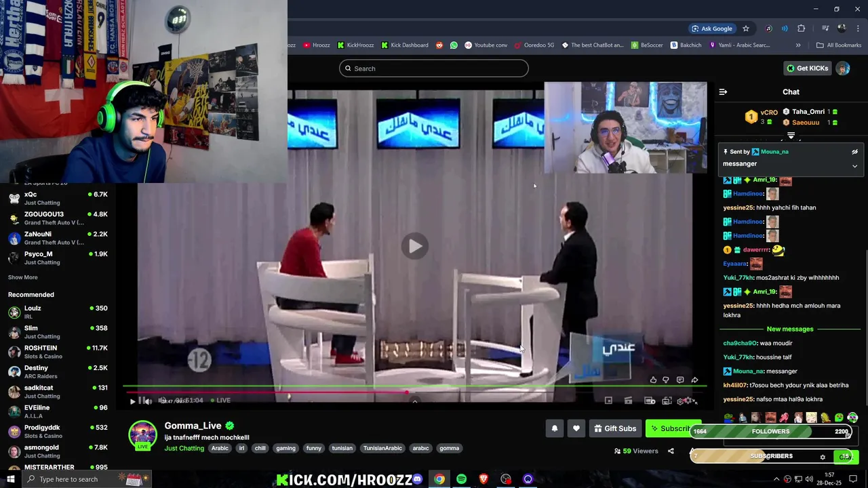Open the ROSHTEIN recommended channel

tap(58, 352)
